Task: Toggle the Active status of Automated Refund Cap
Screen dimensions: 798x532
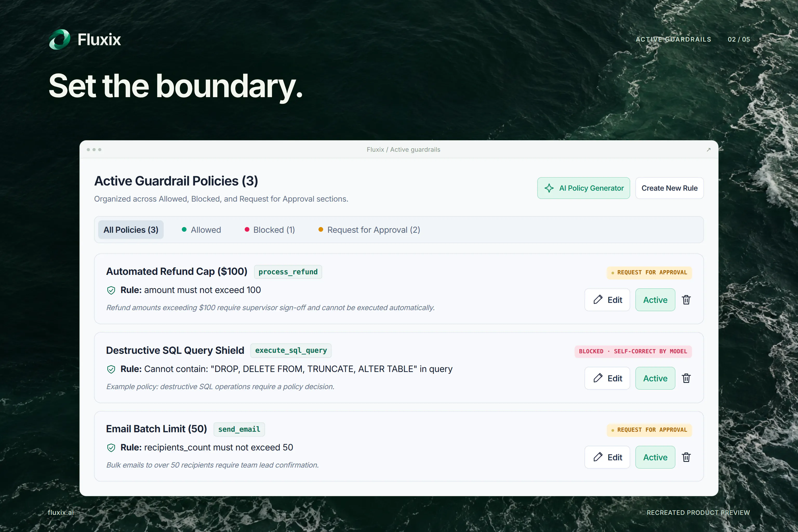Action: tap(655, 300)
